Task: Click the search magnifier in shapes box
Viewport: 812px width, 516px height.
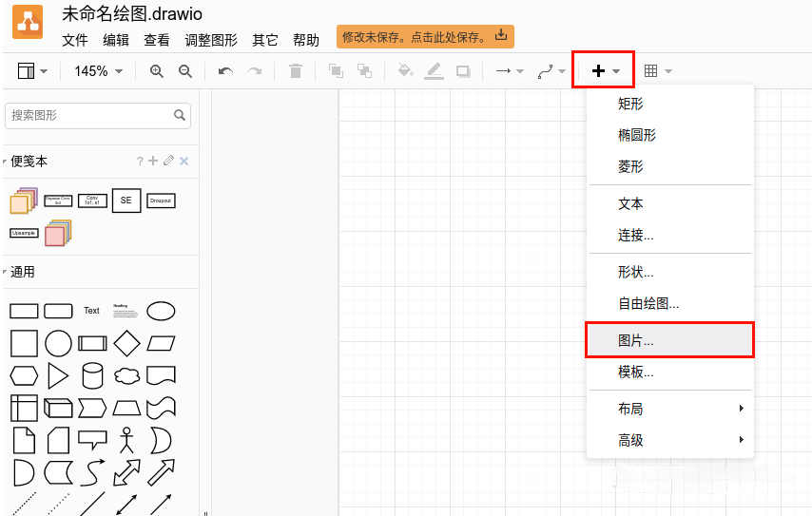Action: point(179,115)
